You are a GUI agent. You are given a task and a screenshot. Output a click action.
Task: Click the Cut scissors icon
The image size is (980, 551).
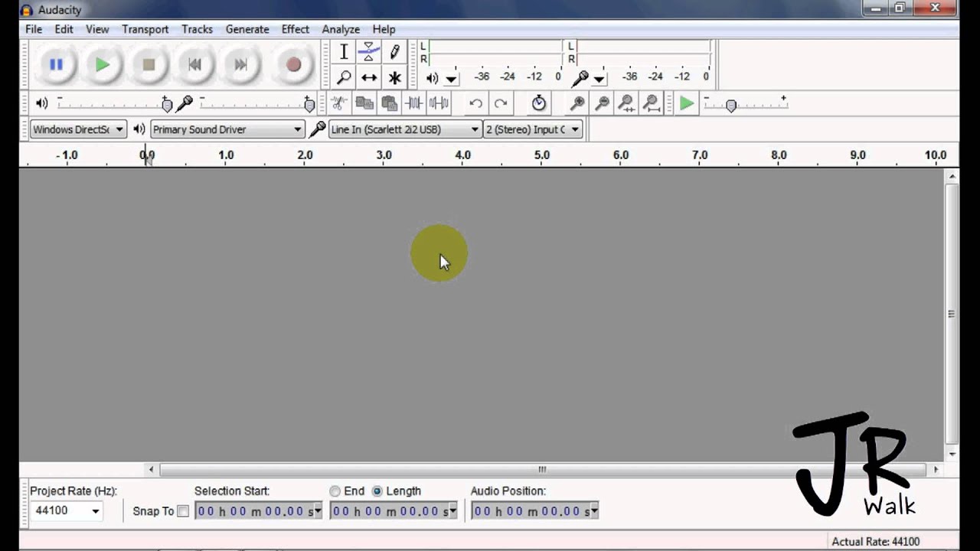pos(339,103)
